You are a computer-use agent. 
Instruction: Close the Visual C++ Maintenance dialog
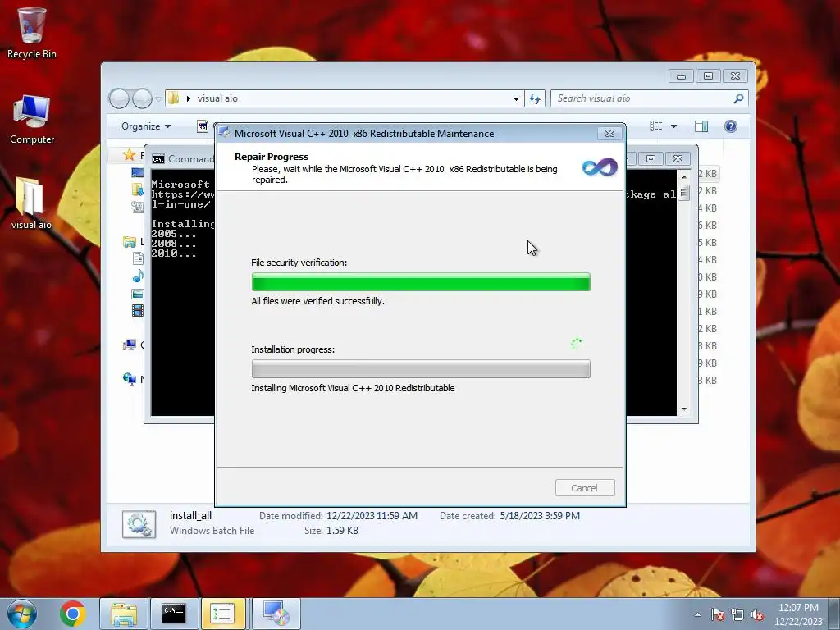coord(609,134)
